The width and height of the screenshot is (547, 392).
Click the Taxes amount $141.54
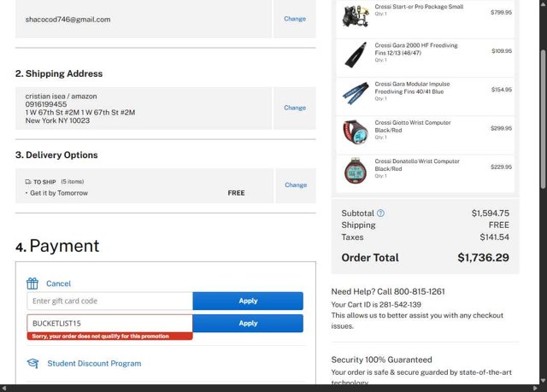point(494,237)
